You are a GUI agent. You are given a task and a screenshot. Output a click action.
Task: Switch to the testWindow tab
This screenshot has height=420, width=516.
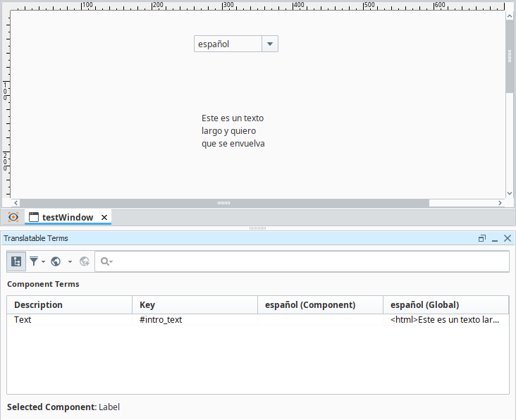pyautogui.click(x=67, y=217)
